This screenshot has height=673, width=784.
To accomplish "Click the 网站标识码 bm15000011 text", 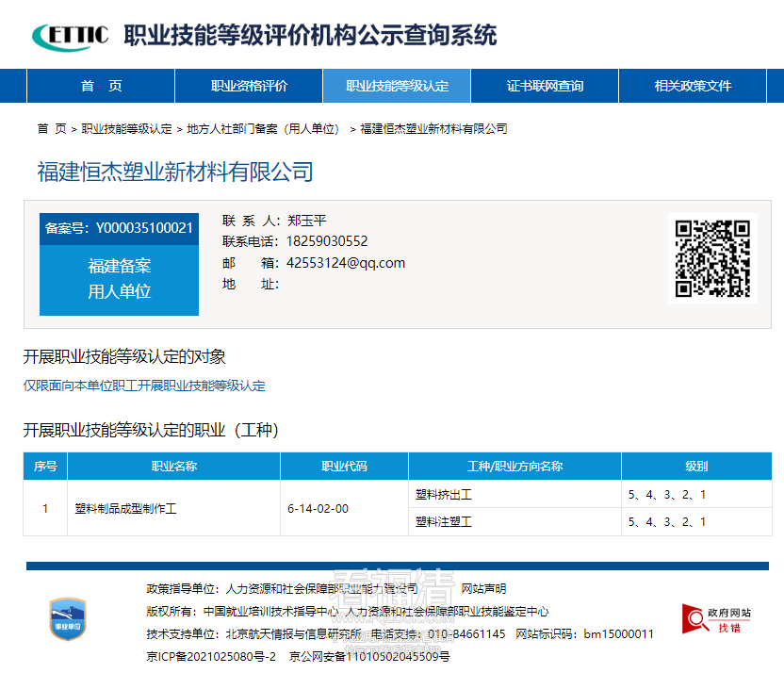I will [584, 634].
